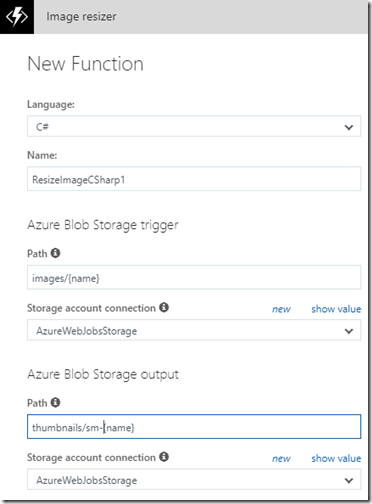Screen dimensions: 372x504
Task: Click info icon beside trigger Storage account connection
Action: (164, 307)
